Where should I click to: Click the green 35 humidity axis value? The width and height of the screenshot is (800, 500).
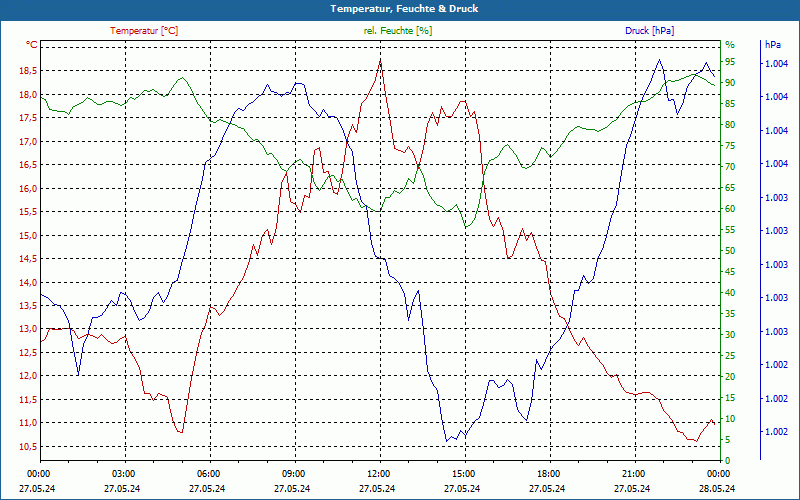point(730,314)
